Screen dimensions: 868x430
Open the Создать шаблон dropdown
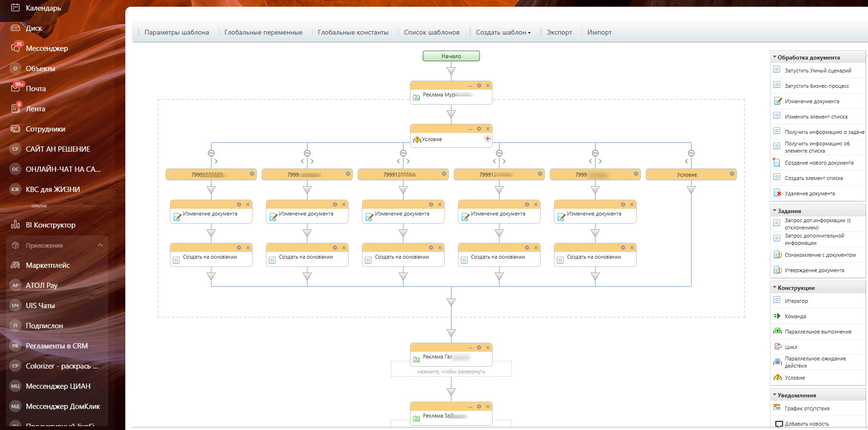pyautogui.click(x=503, y=32)
